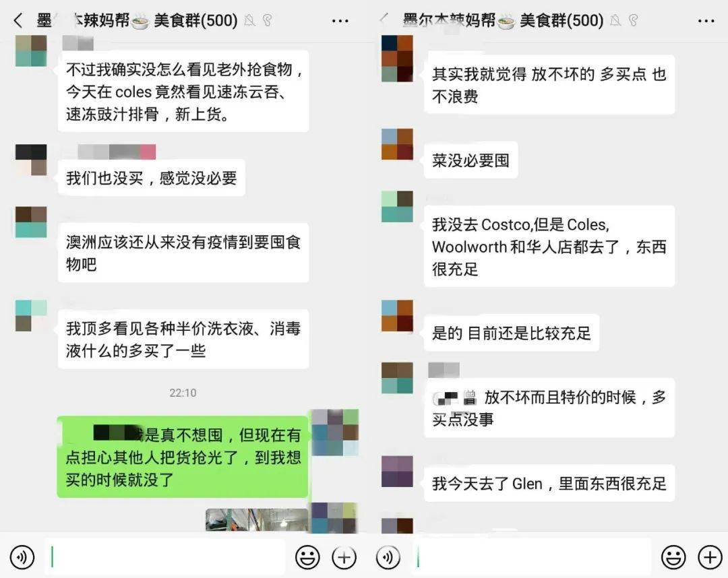Open the image thumbnail message at the bottom of the left chat
This screenshot has height=578, width=728.
click(257, 519)
